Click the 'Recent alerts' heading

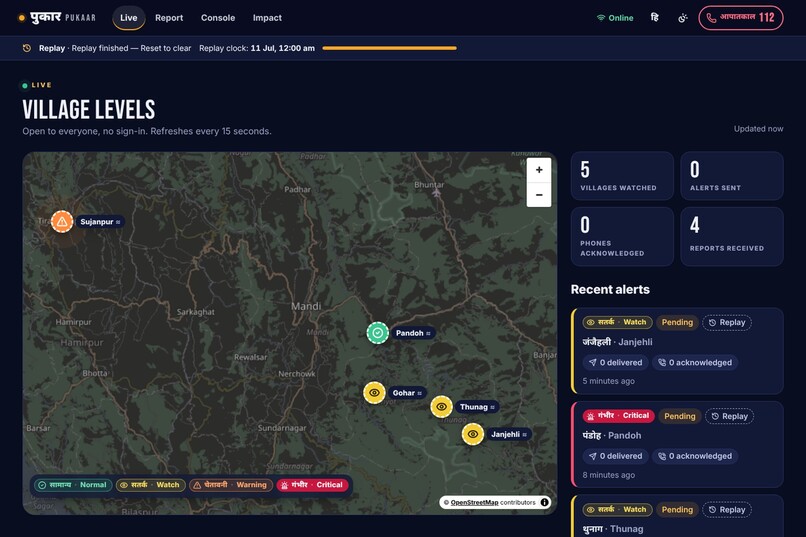tap(610, 289)
